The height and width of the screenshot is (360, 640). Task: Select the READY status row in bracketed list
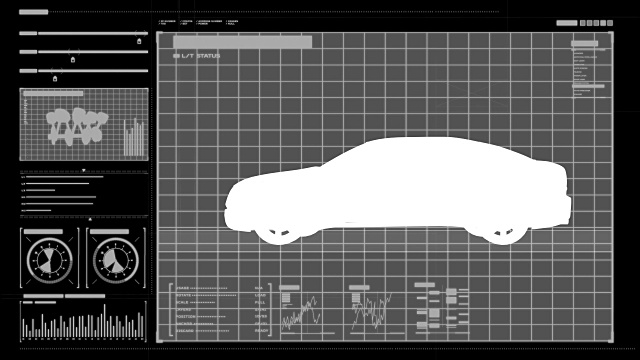point(222,331)
